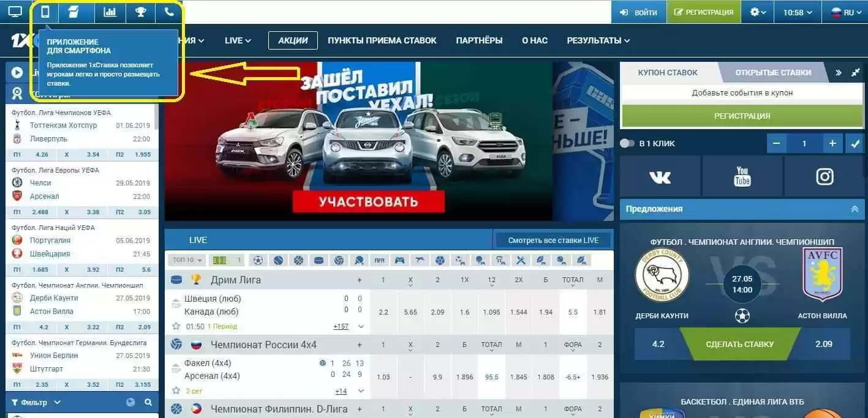Image resolution: width=868 pixels, height=418 pixels.
Task: Expand markets for Факел vs Арсенал chevron
Action: [361, 390]
